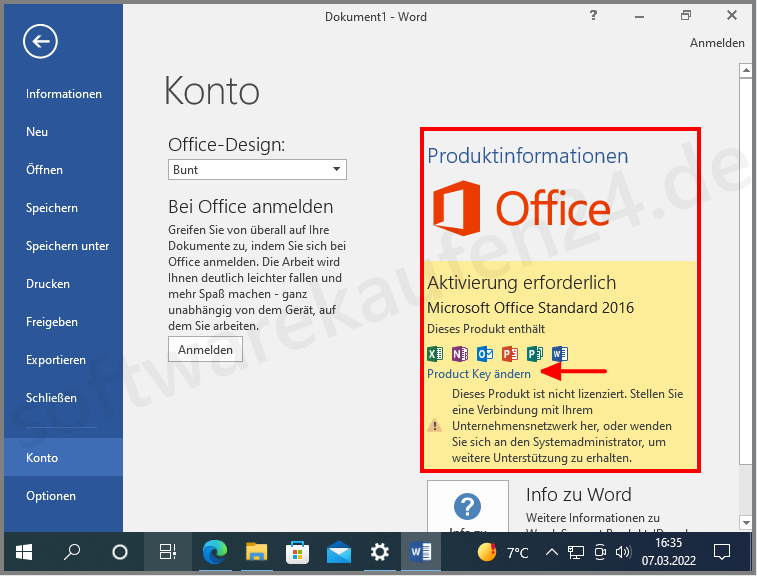Viewport: 757px width, 576px height.
Task: Open Mail app from taskbar
Action: pos(339,552)
